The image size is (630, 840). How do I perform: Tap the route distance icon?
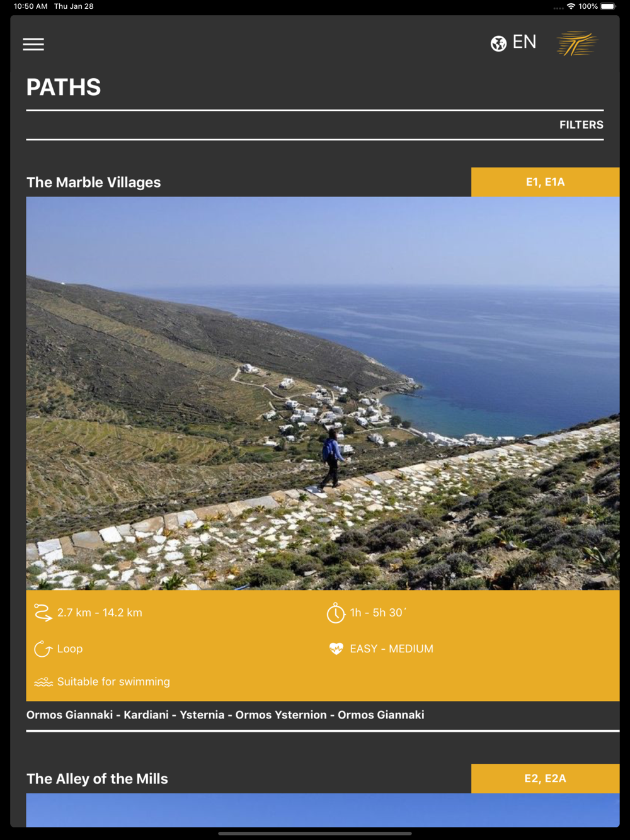coord(43,613)
